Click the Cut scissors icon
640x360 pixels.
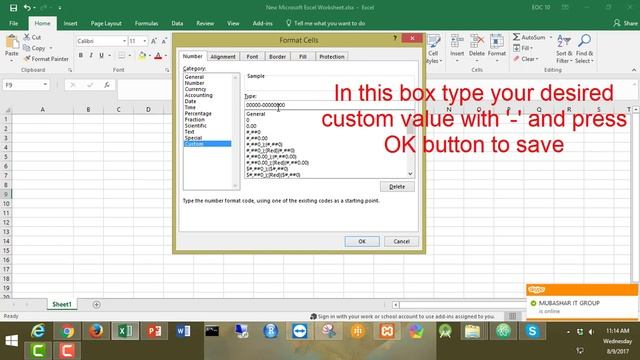click(x=27, y=37)
